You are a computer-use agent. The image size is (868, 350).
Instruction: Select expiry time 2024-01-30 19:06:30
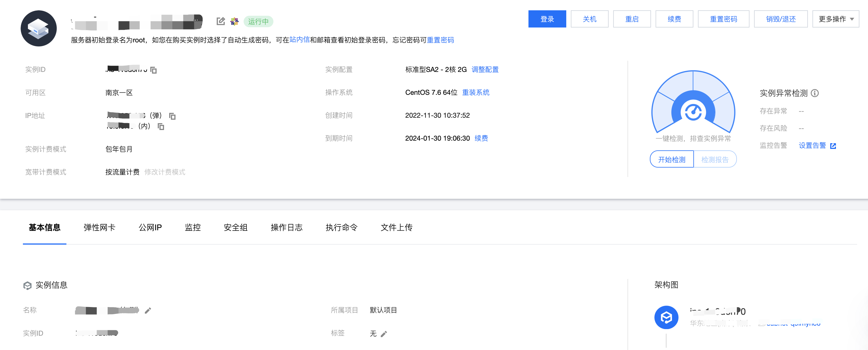pos(437,138)
